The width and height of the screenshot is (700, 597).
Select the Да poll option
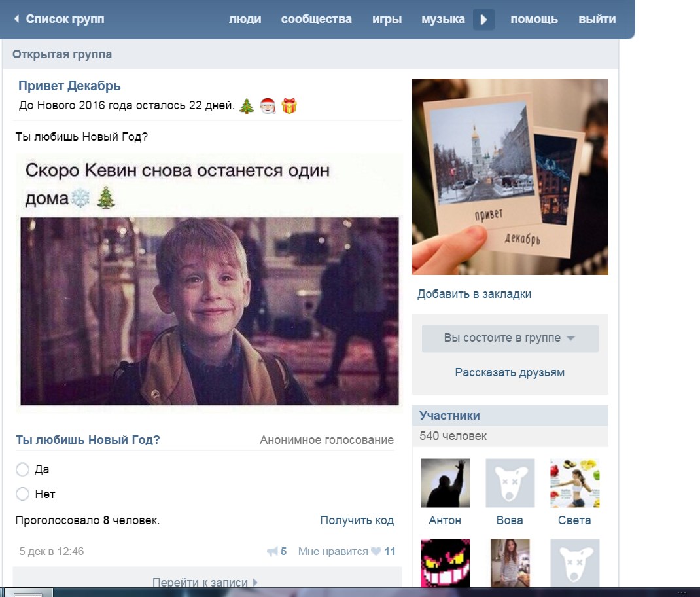(x=22, y=469)
